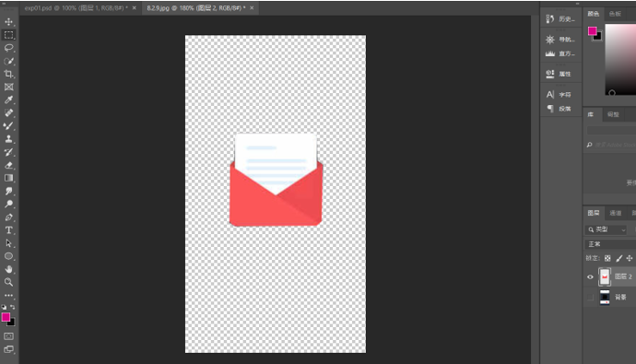Select the Quick Selection tool

8,61
